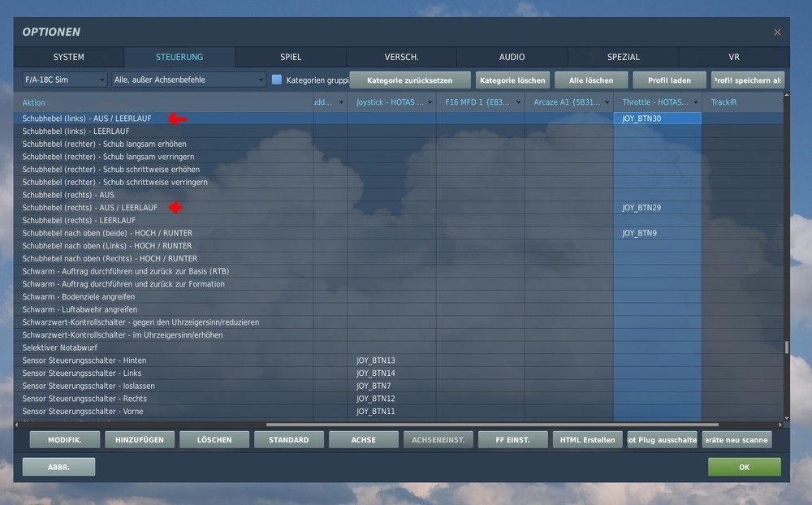
Task: Expand the F16 MFD 1 column menu arrow
Action: coord(518,102)
